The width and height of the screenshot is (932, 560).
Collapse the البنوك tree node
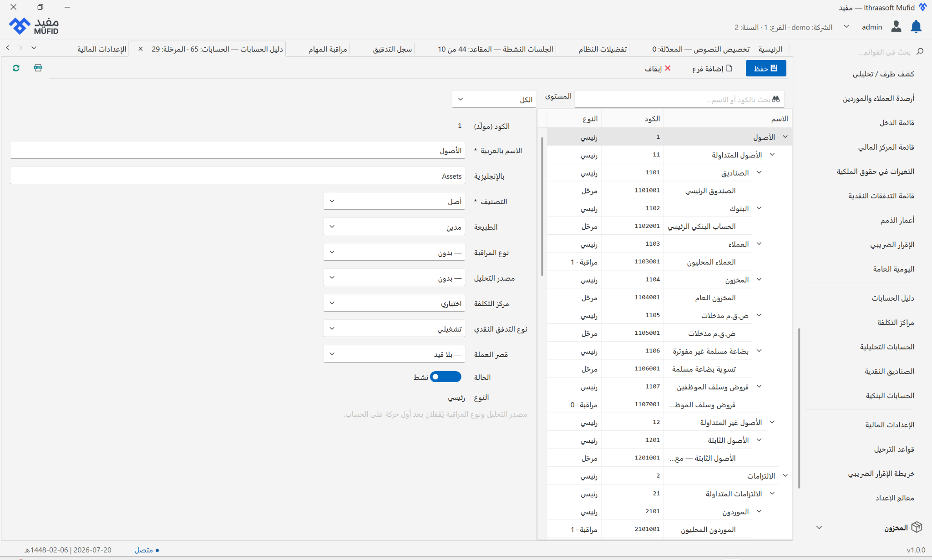click(x=759, y=208)
